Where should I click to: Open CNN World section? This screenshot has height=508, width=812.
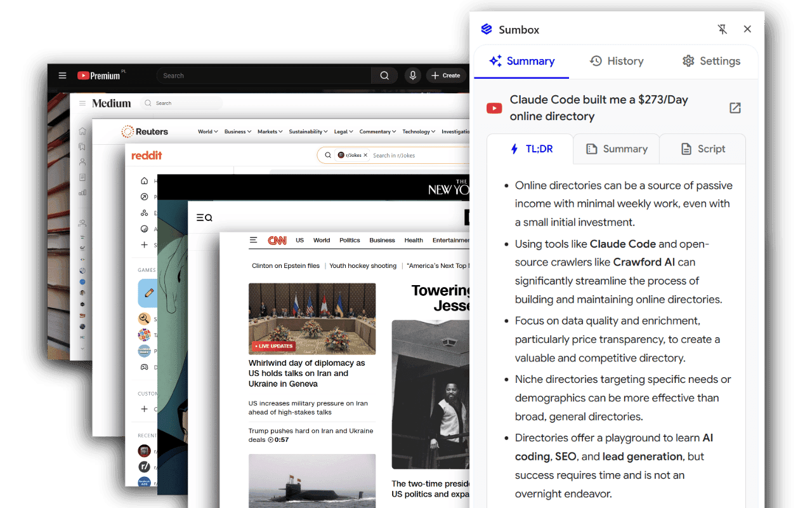[x=322, y=240]
